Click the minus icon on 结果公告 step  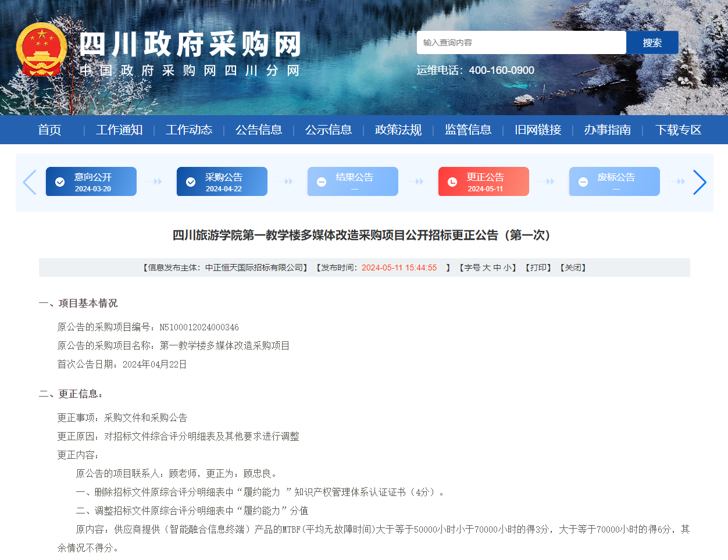[x=322, y=182]
